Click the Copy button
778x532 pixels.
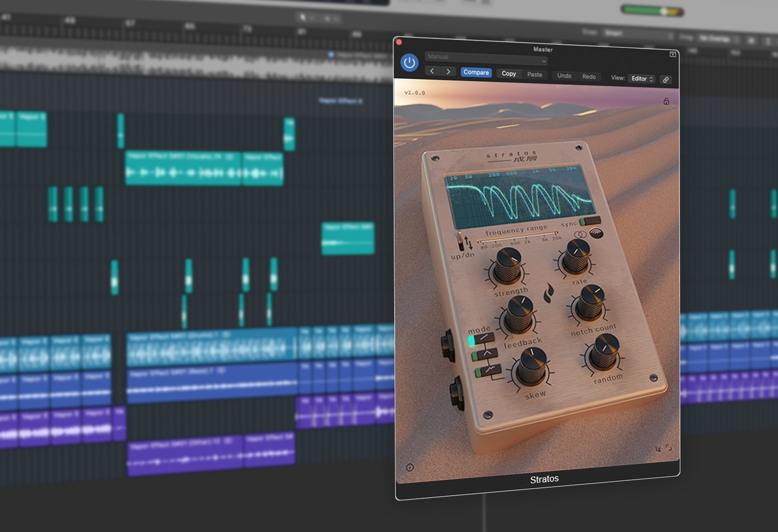509,74
